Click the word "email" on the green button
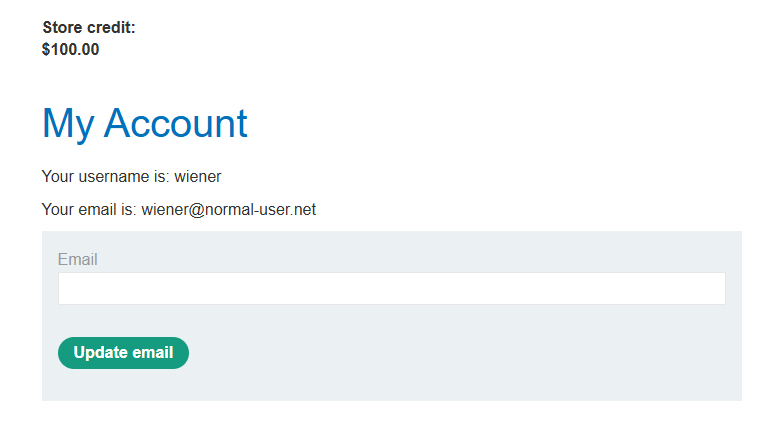 [x=152, y=353]
